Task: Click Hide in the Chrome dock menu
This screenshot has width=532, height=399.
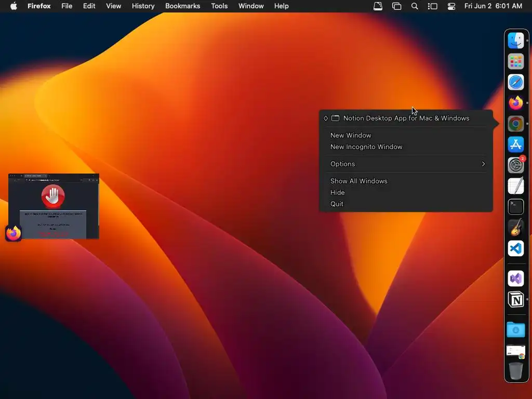Action: click(x=337, y=193)
